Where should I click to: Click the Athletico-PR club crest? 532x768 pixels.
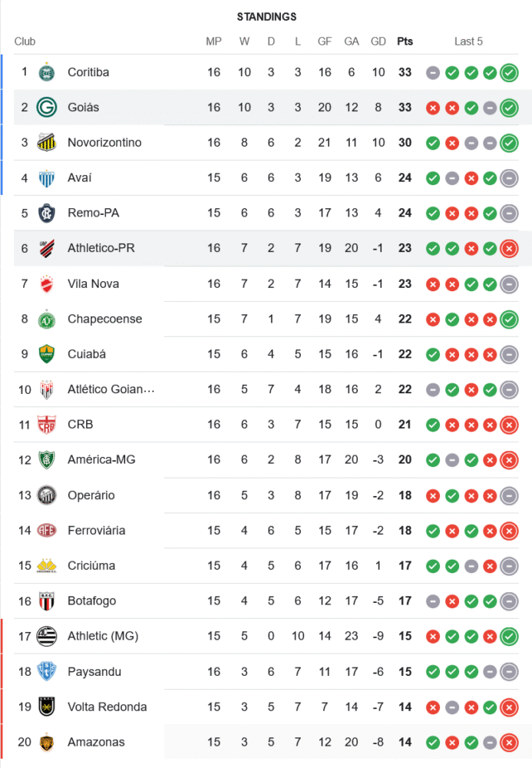pos(47,248)
